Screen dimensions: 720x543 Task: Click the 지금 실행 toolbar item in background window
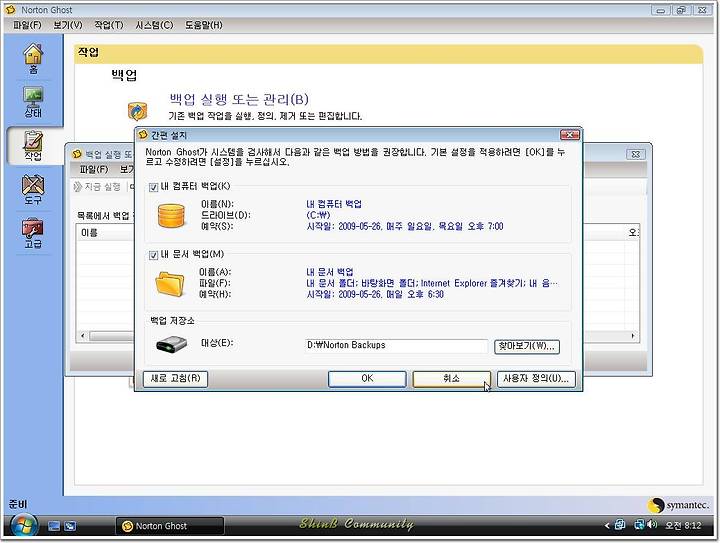click(97, 187)
